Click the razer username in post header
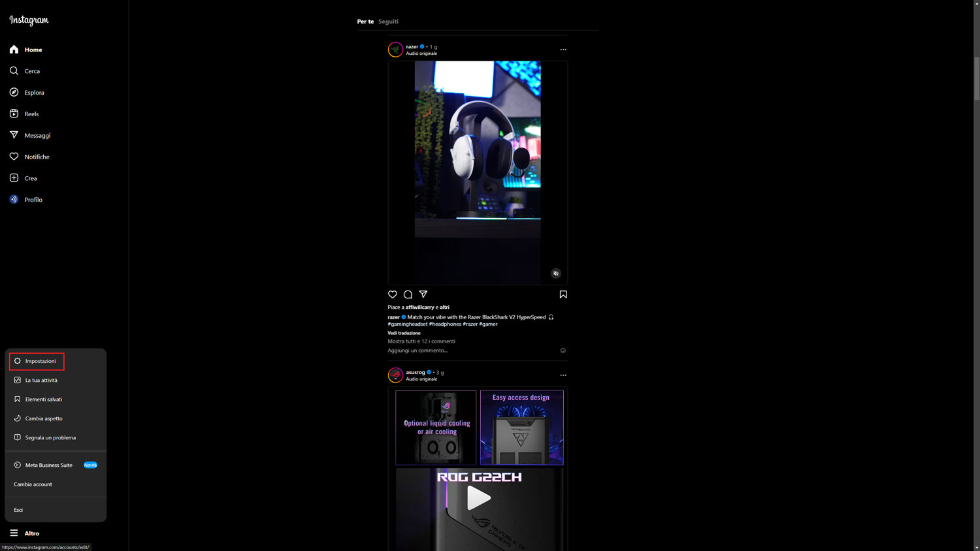Image resolution: width=980 pixels, height=551 pixels. pyautogui.click(x=412, y=47)
